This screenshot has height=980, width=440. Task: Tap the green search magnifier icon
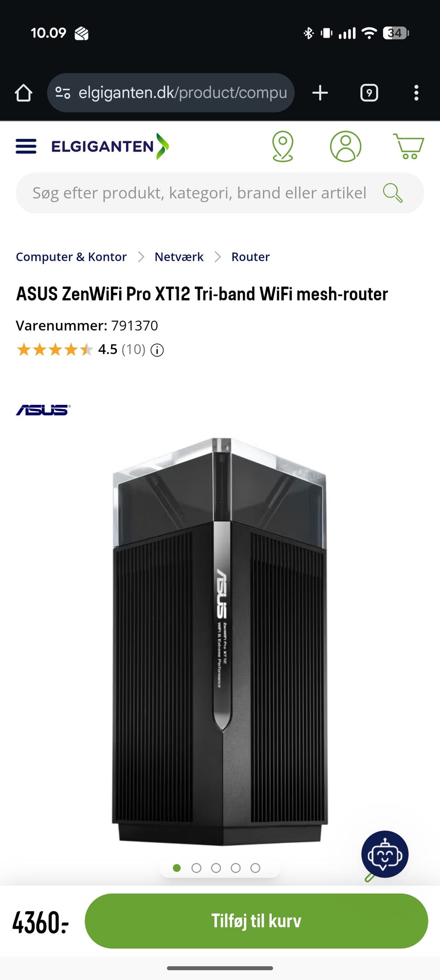coord(393,193)
